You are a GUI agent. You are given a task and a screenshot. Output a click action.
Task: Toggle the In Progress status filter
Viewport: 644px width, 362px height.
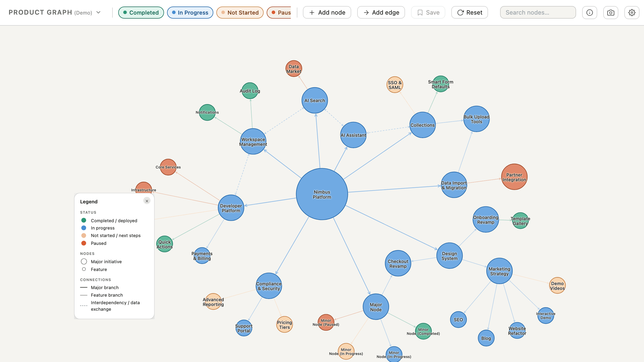click(x=190, y=13)
